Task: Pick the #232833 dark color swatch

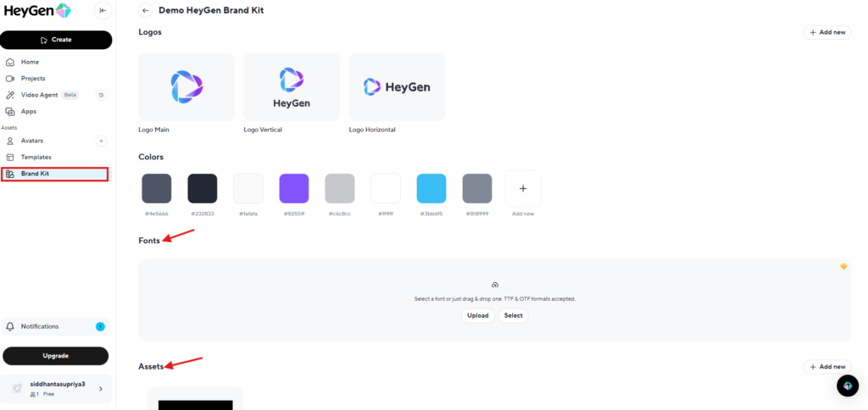Action: pos(203,188)
